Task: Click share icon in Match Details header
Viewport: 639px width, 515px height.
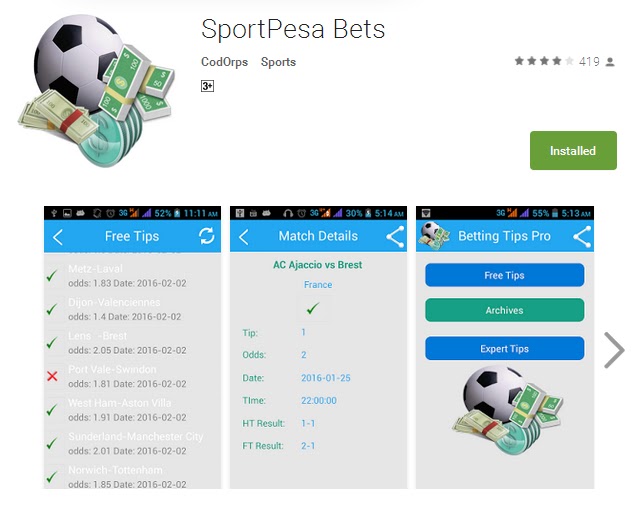Action: coord(395,237)
